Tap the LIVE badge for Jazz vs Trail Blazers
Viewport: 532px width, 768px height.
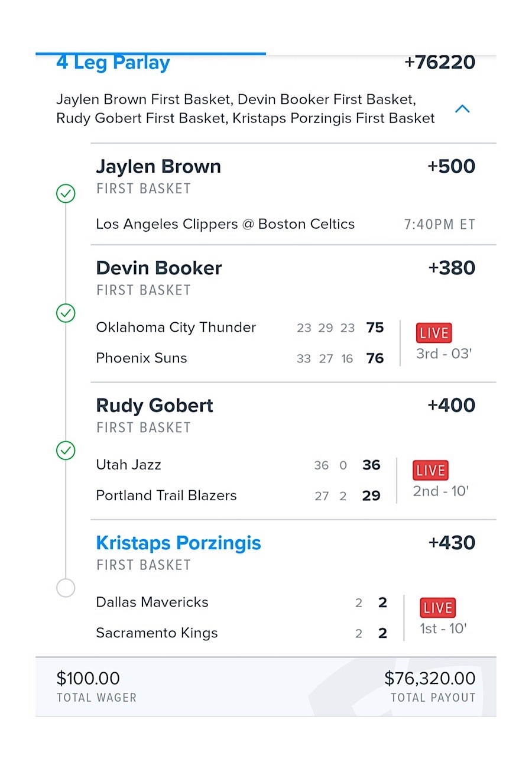(430, 471)
